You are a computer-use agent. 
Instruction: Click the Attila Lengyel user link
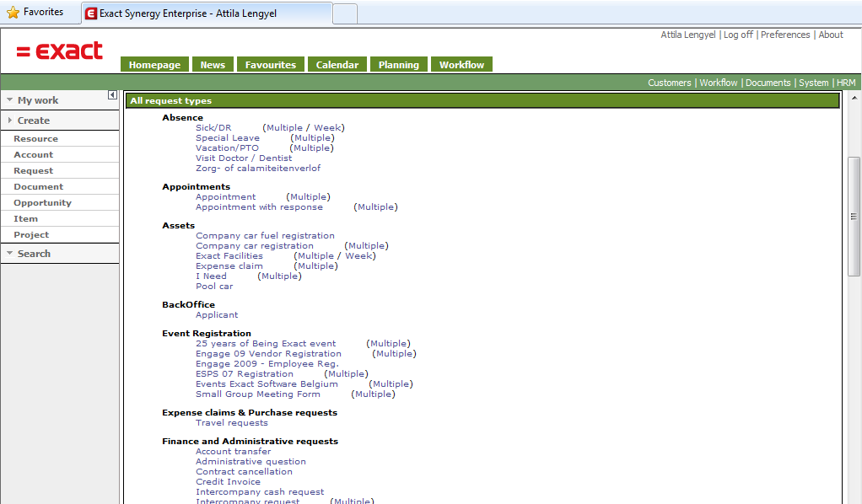pyautogui.click(x=687, y=35)
